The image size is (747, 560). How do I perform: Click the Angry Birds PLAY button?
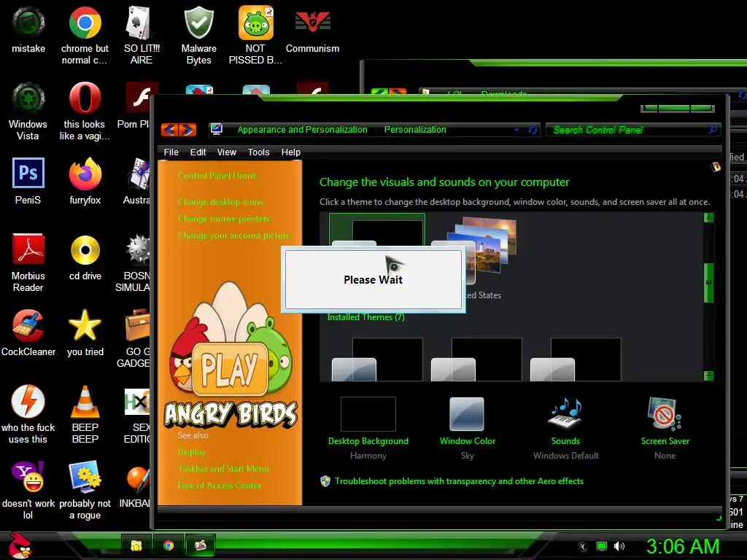231,370
